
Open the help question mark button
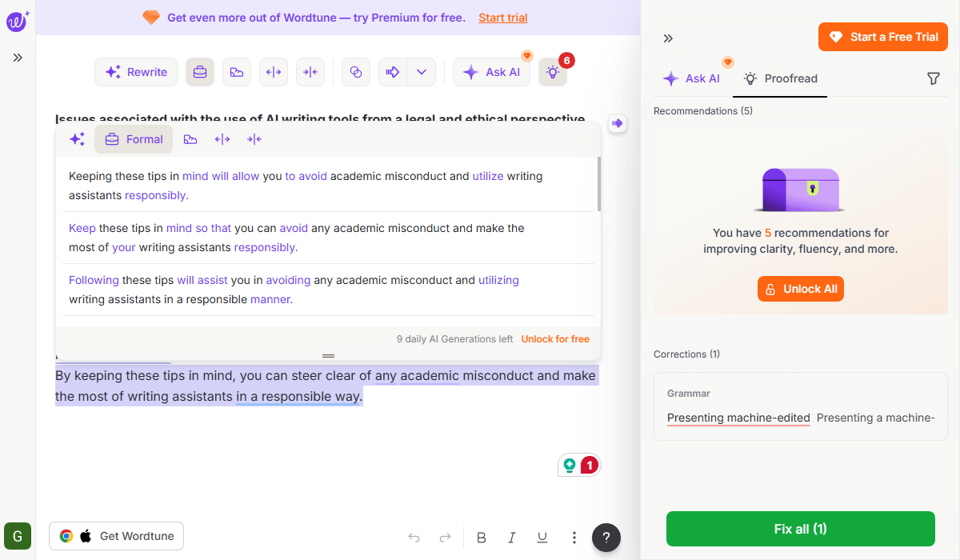point(606,537)
